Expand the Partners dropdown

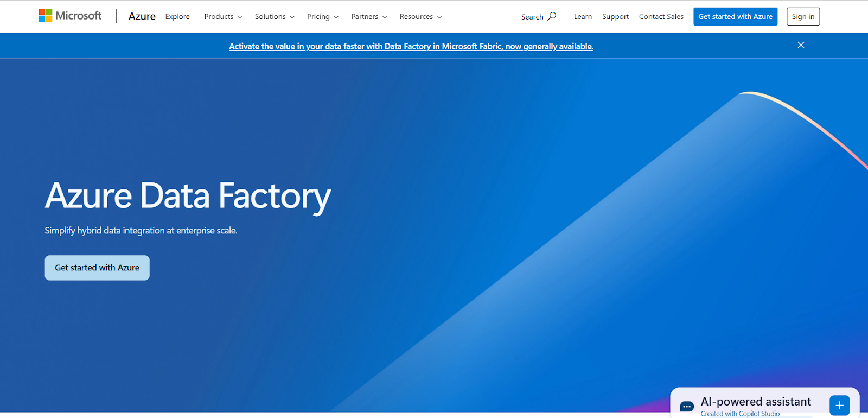tap(369, 17)
